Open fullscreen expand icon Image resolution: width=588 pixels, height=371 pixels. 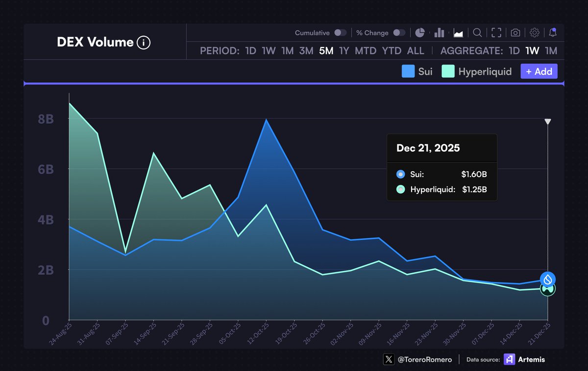point(496,33)
